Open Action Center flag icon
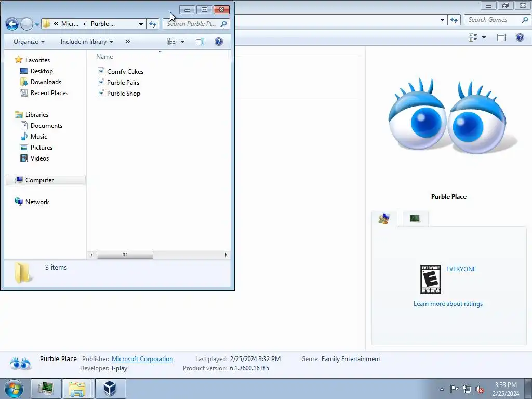The width and height of the screenshot is (532, 399). (x=454, y=389)
